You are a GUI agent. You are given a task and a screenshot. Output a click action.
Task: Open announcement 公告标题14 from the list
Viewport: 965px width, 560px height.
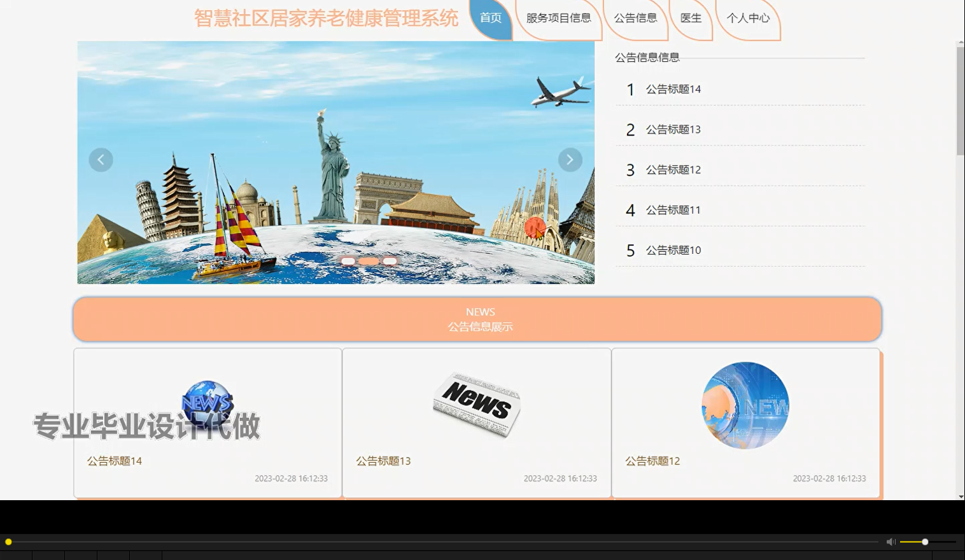tap(673, 89)
